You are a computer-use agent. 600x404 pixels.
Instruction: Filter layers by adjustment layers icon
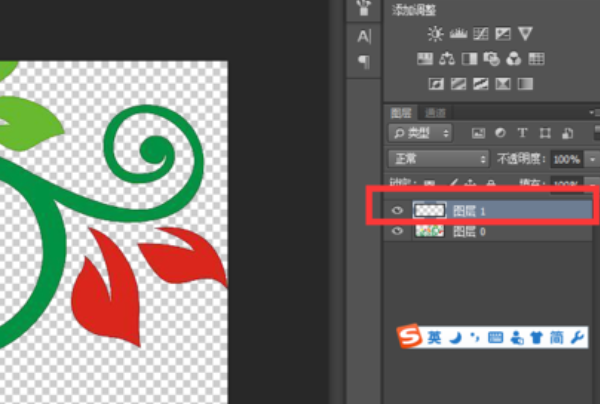pos(501,133)
